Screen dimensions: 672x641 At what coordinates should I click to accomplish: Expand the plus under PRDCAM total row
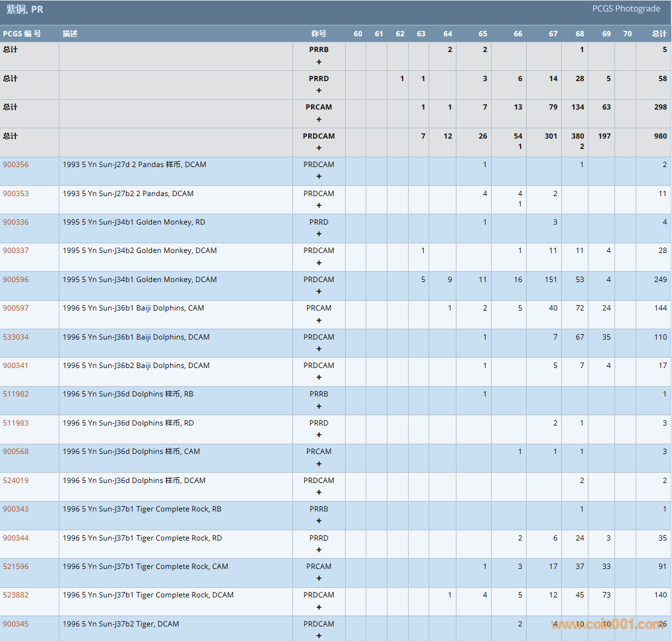tap(319, 148)
